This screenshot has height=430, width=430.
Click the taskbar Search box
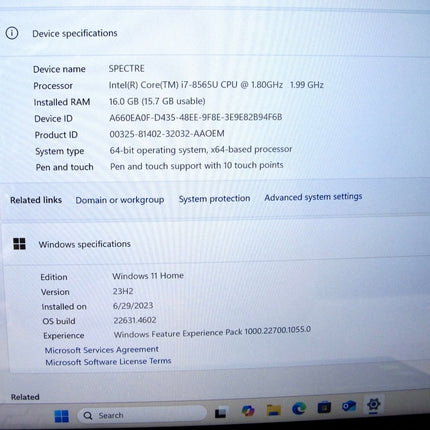coord(142,415)
